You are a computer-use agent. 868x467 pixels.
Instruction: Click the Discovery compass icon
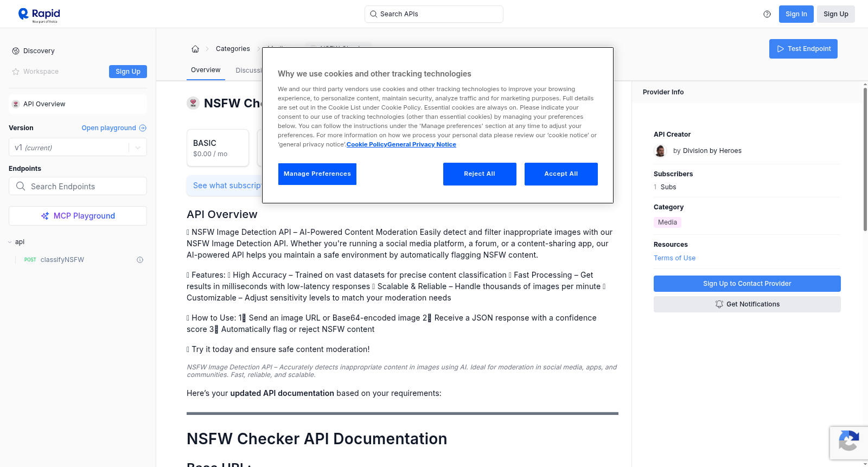pyautogui.click(x=16, y=51)
